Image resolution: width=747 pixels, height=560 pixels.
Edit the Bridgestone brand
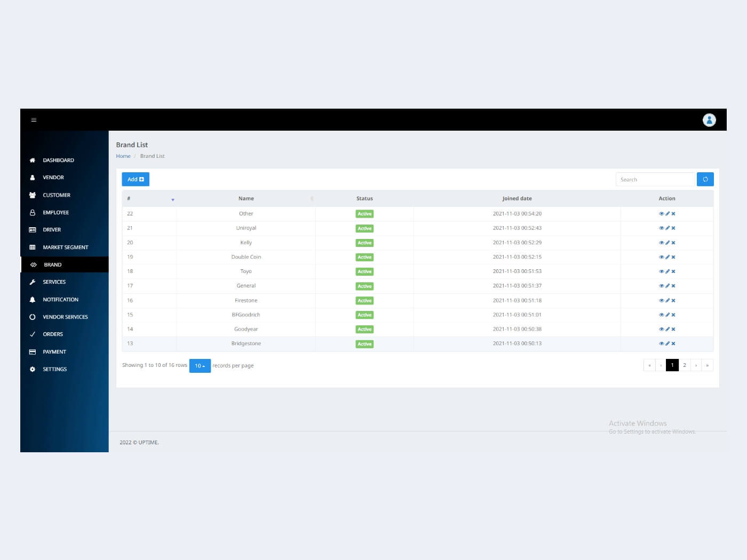[667, 343]
